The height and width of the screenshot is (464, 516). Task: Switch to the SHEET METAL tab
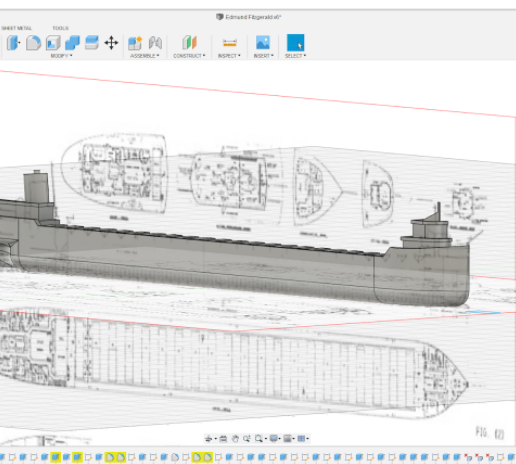(17, 28)
